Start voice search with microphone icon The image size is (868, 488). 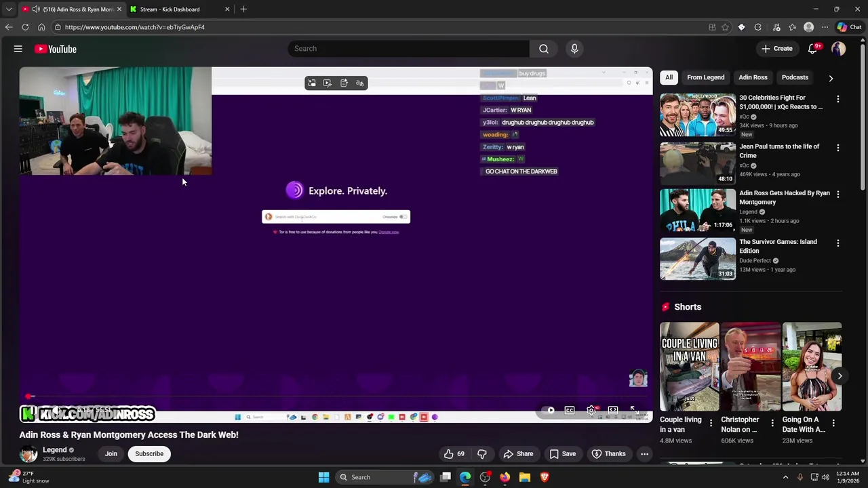coord(574,49)
